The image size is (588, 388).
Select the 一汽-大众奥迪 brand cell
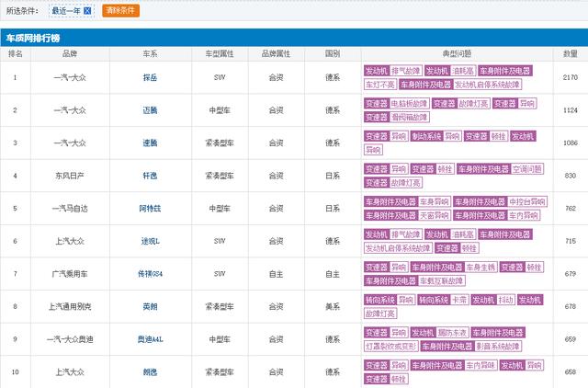click(x=70, y=339)
